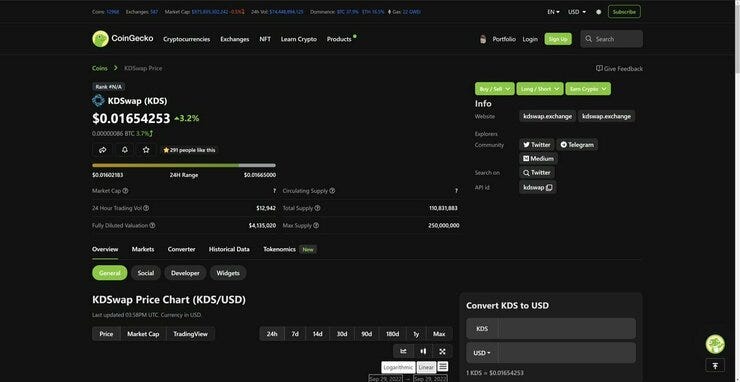Show Max Supply help icon
The image size is (740, 382).
click(x=316, y=225)
